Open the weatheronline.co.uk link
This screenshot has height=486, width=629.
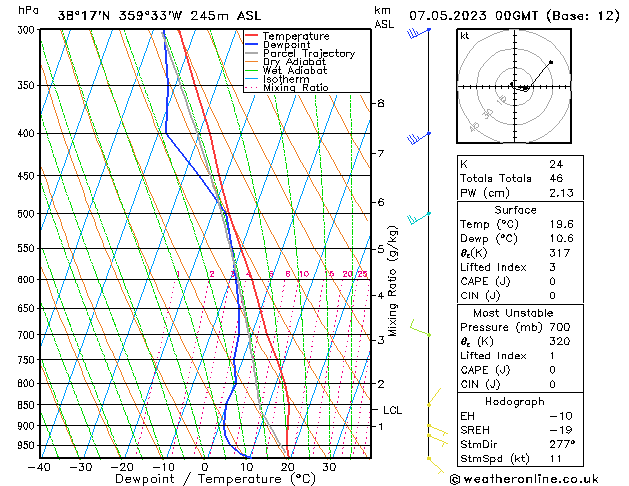542,478
